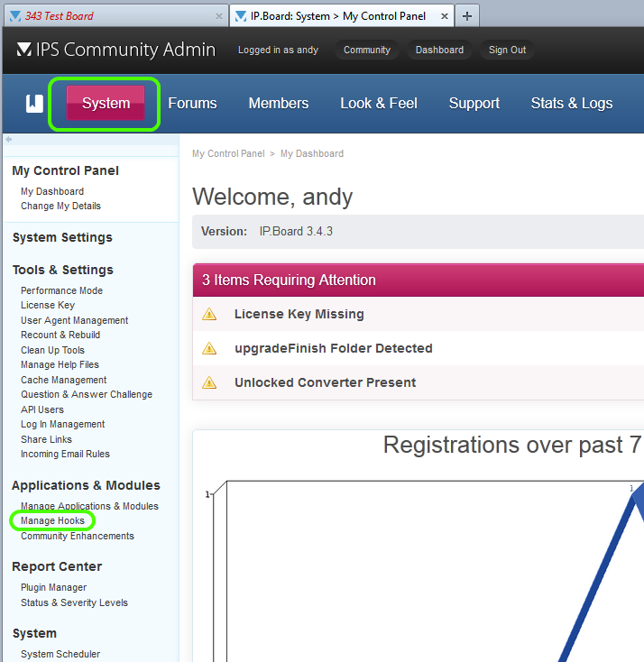
Task: Open the Support menu
Action: pos(474,104)
